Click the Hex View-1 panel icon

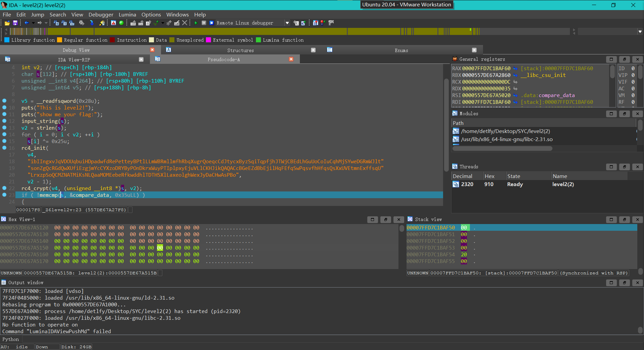tap(4, 219)
